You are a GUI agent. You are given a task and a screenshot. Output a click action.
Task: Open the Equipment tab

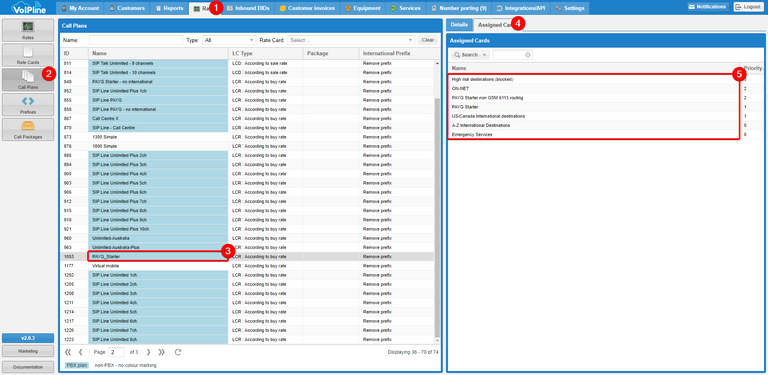(x=363, y=8)
